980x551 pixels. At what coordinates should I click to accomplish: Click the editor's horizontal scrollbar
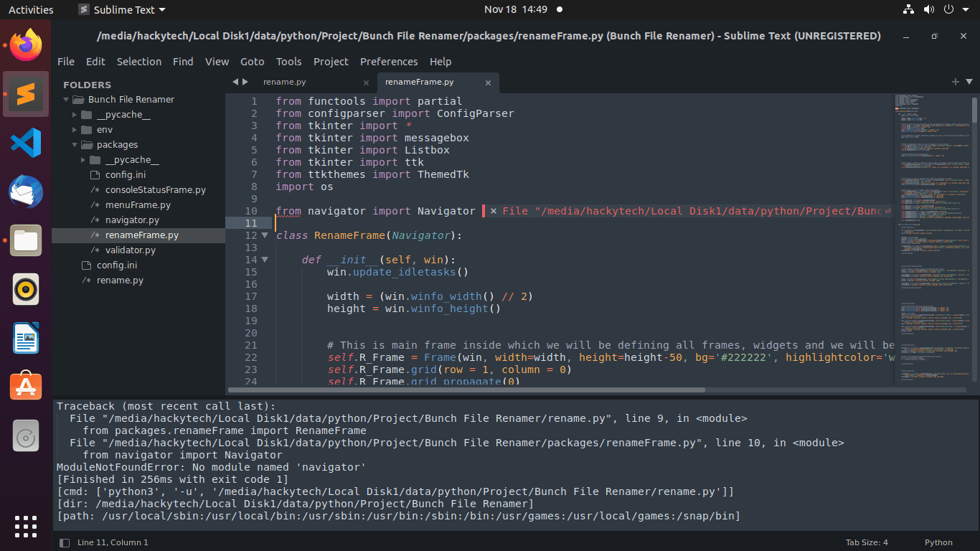(x=466, y=390)
